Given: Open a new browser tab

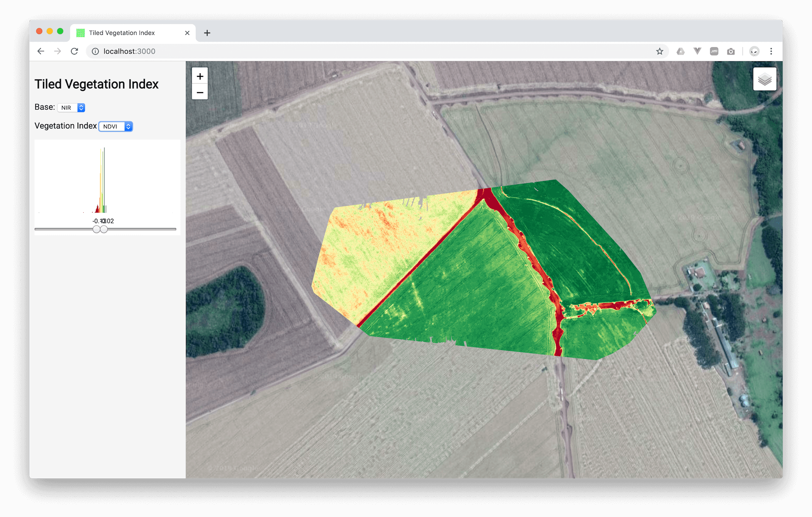Looking at the screenshot, I should coord(207,33).
